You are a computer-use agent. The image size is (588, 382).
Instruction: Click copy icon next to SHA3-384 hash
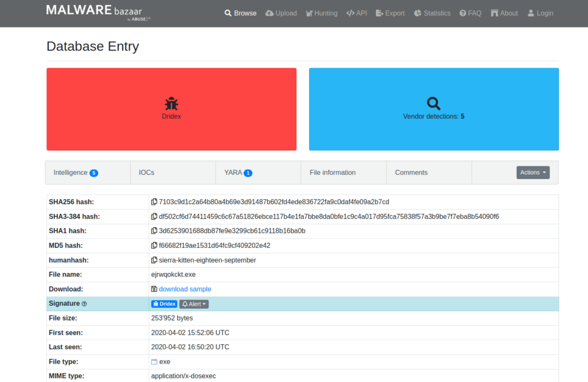coord(154,217)
